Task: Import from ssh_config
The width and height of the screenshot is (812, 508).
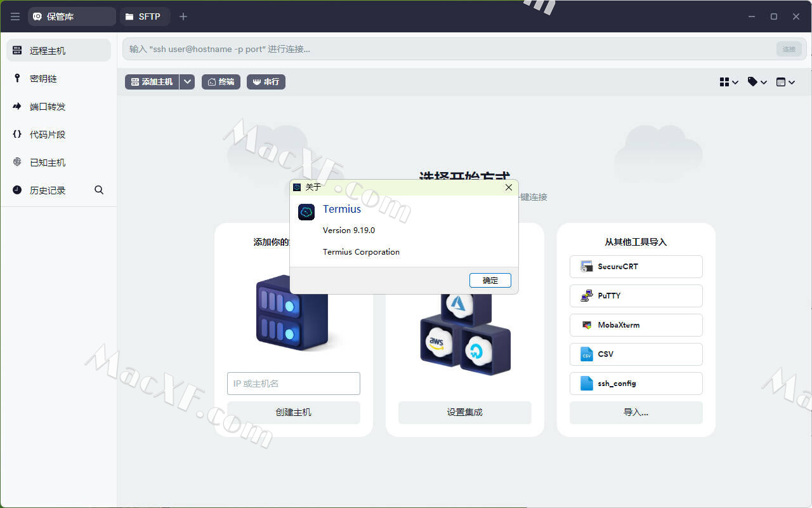Action: click(636, 384)
